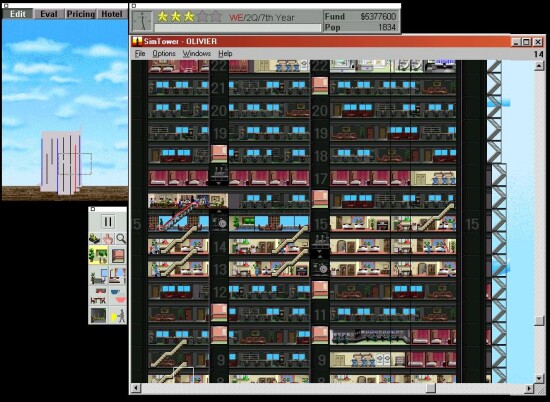The image size is (550, 402).
Task: Click the tower thumbnail in map window
Action: pos(61,162)
